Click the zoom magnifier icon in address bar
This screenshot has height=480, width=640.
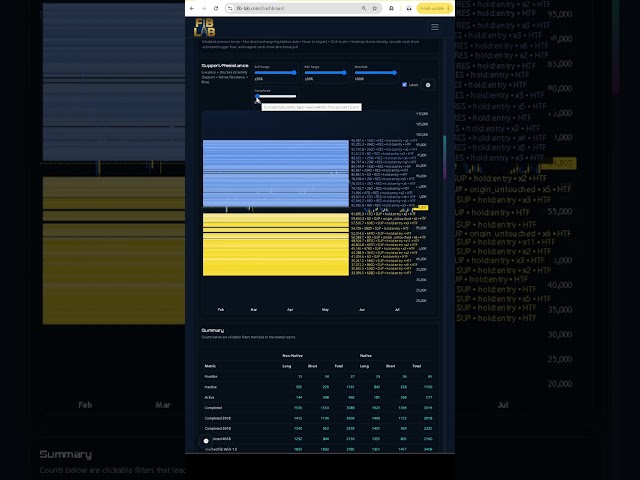pyautogui.click(x=364, y=8)
